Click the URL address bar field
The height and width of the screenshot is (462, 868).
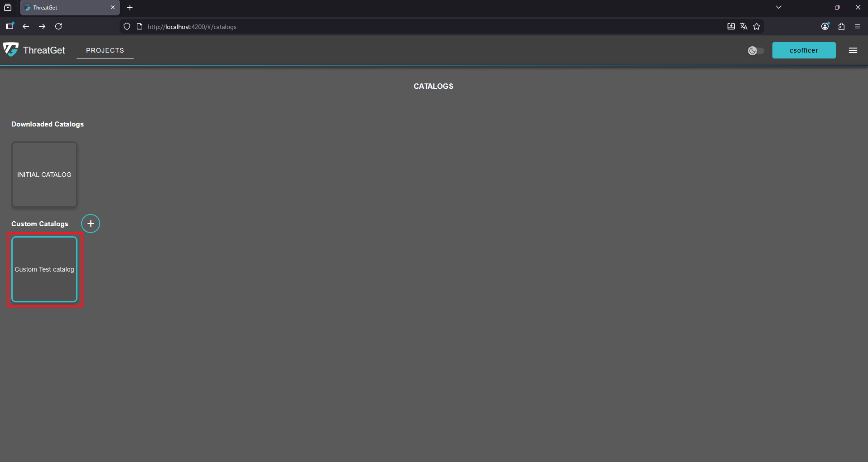408,27
